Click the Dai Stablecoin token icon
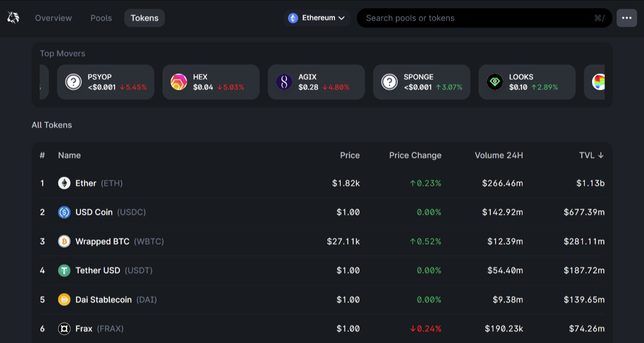 64,300
